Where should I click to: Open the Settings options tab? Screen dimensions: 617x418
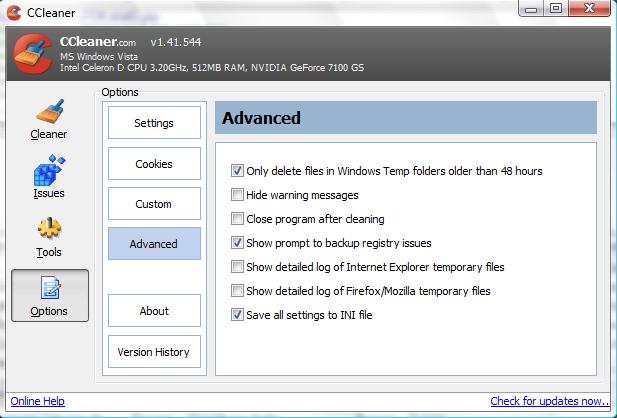[x=154, y=123]
